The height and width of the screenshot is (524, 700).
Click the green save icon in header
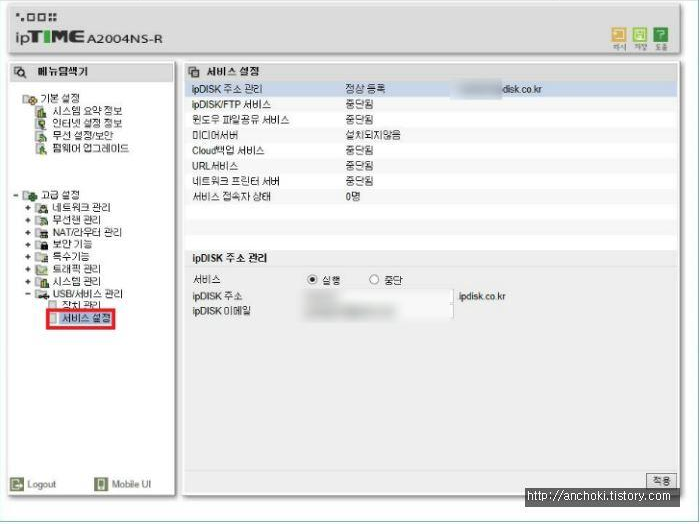(640, 35)
